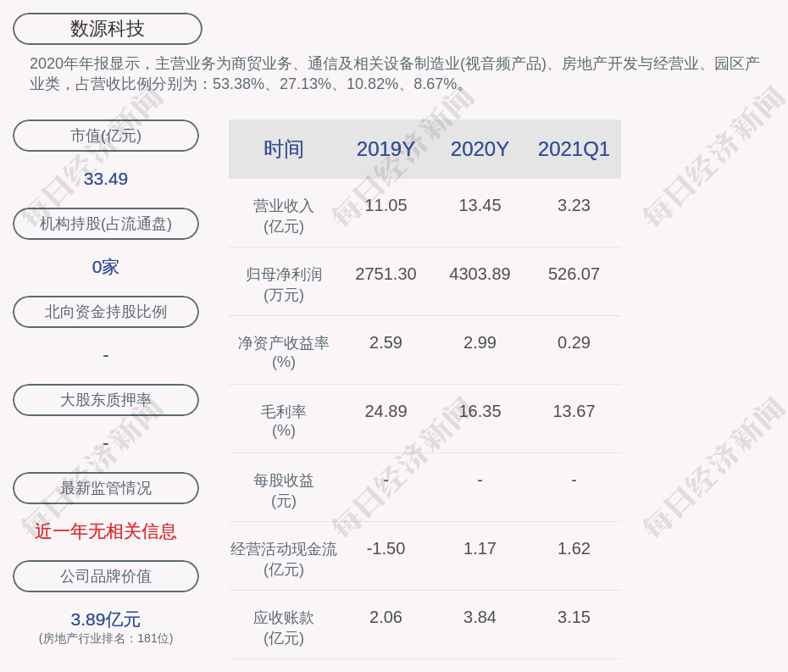Open the 公司品牌价值 label pill
The height and width of the screenshot is (672, 788).
tap(106, 576)
